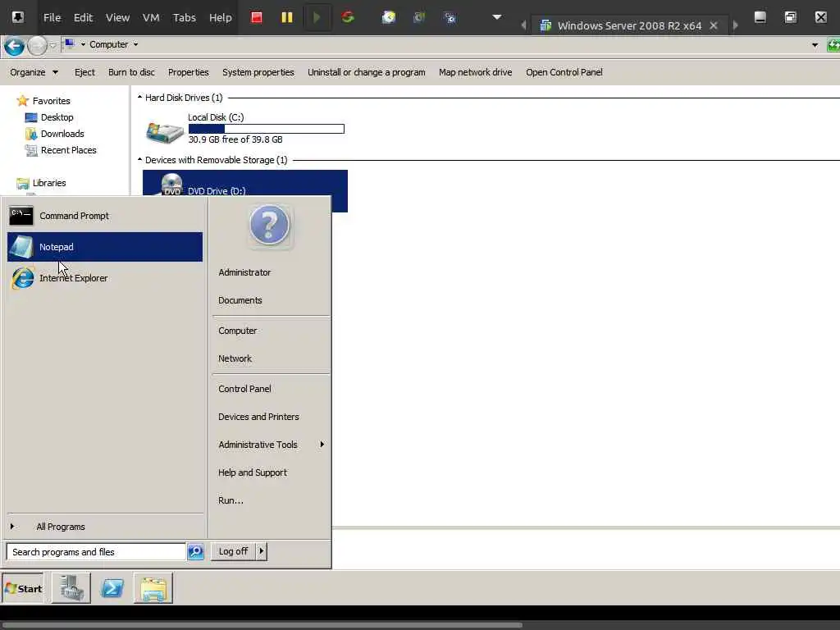Viewport: 840px width, 630px height.
Task: Click Map network drive
Action: (x=475, y=72)
